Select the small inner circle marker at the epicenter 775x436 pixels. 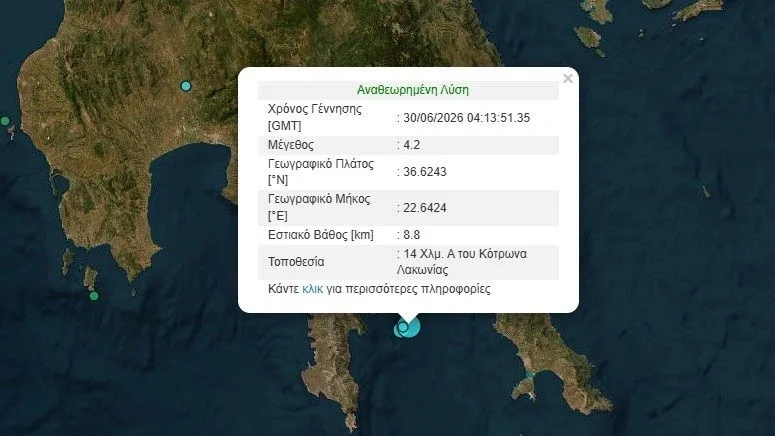pos(403,327)
